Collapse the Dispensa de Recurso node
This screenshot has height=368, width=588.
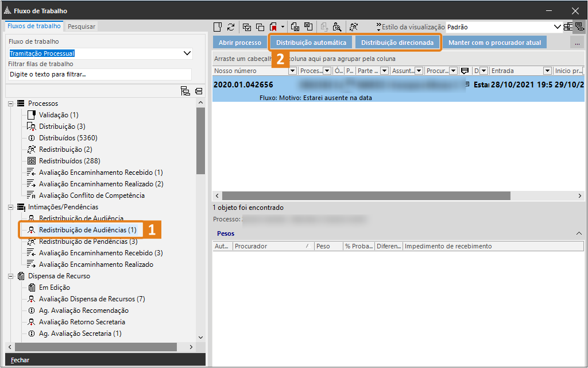click(10, 276)
